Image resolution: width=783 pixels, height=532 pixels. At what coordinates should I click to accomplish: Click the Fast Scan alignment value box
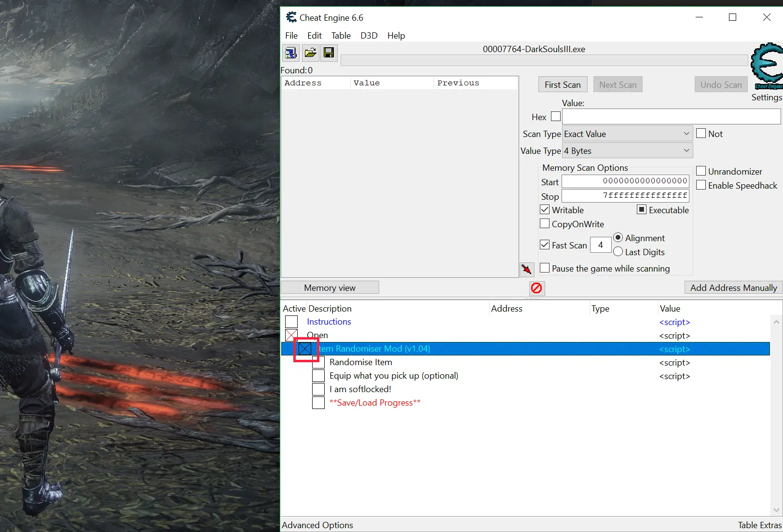601,245
